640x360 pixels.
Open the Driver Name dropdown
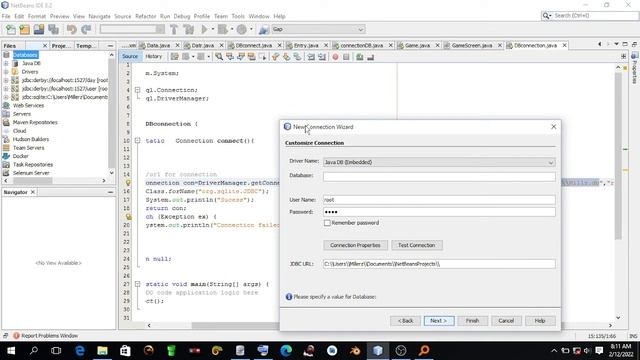pos(551,162)
